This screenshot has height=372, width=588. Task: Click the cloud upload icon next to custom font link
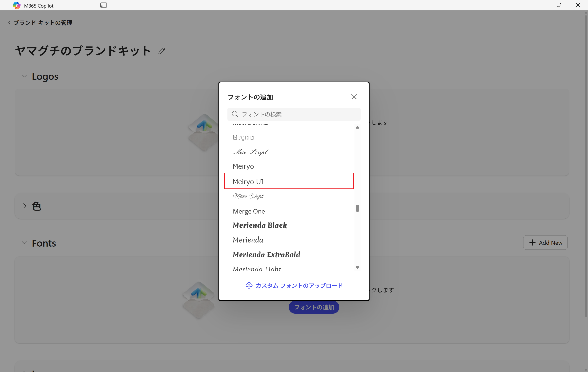249,285
